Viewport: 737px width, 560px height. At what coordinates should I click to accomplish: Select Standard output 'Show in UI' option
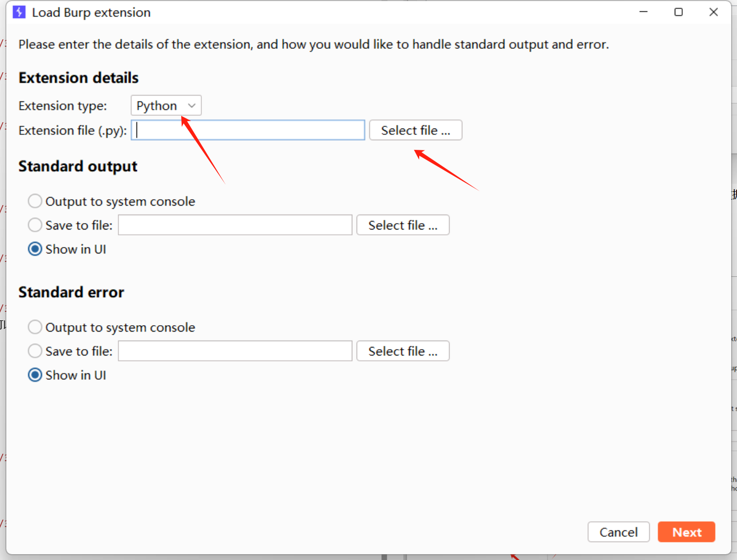(35, 249)
